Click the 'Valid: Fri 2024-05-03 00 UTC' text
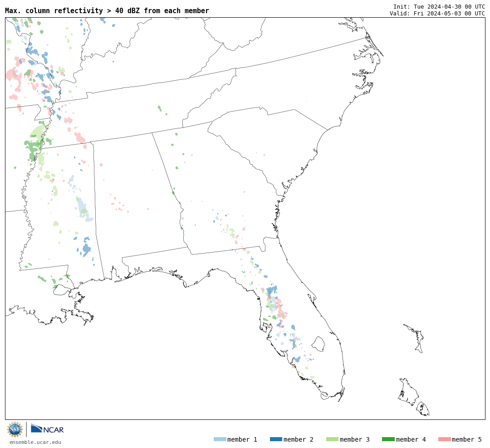Screen dimensions: 490x448 (437, 13)
